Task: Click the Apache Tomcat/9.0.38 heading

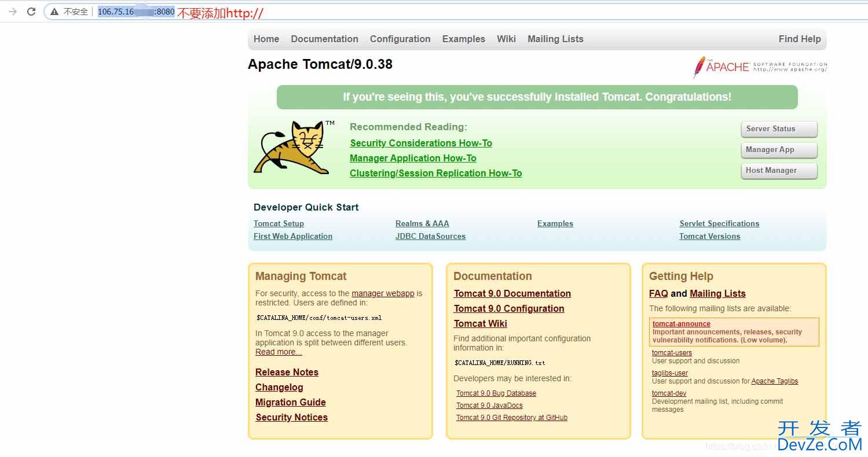Action: pyautogui.click(x=320, y=64)
